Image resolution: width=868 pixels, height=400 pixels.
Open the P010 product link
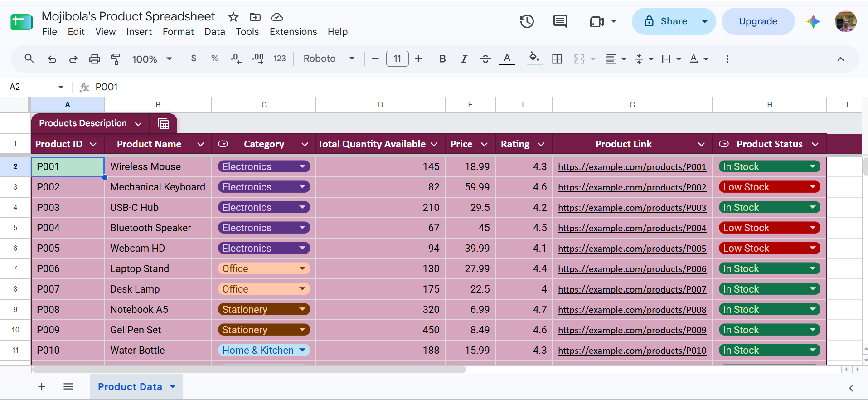pyautogui.click(x=632, y=351)
